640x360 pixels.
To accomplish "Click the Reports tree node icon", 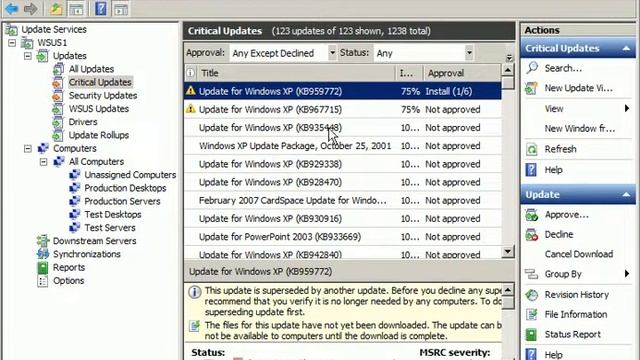I will click(x=43, y=267).
